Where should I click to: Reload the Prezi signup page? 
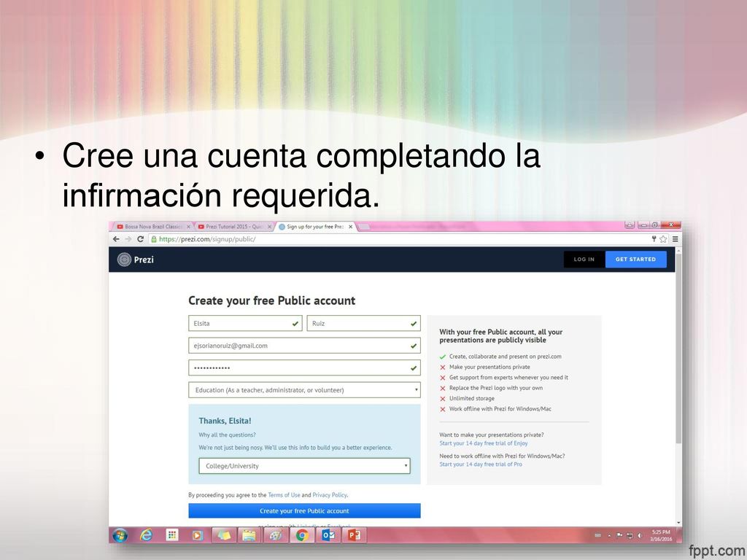pos(141,239)
